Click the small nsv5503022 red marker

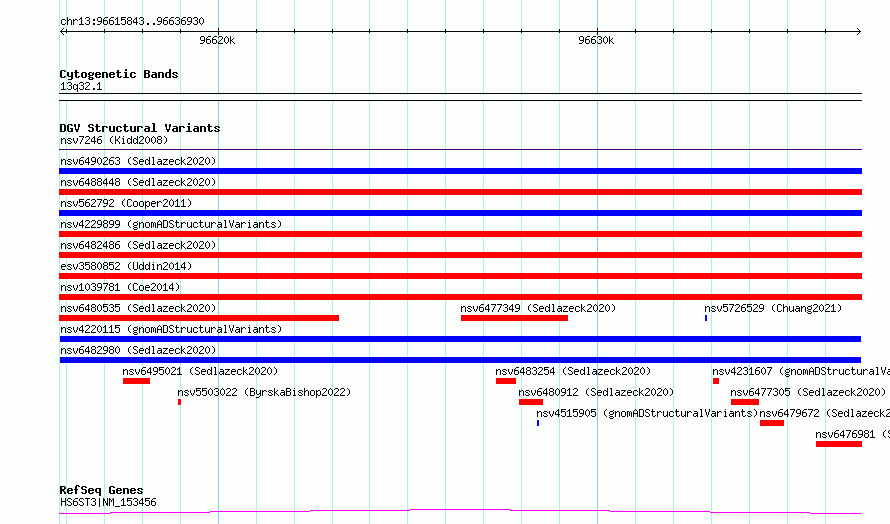click(179, 402)
